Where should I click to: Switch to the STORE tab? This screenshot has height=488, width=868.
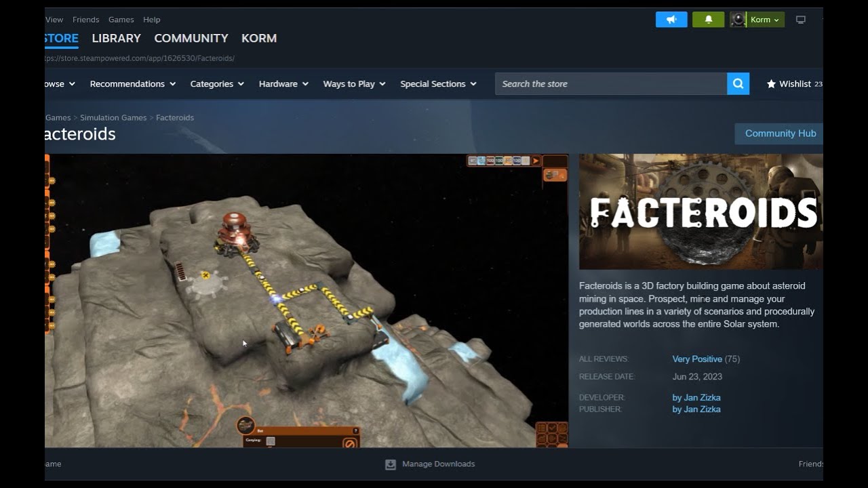point(61,39)
